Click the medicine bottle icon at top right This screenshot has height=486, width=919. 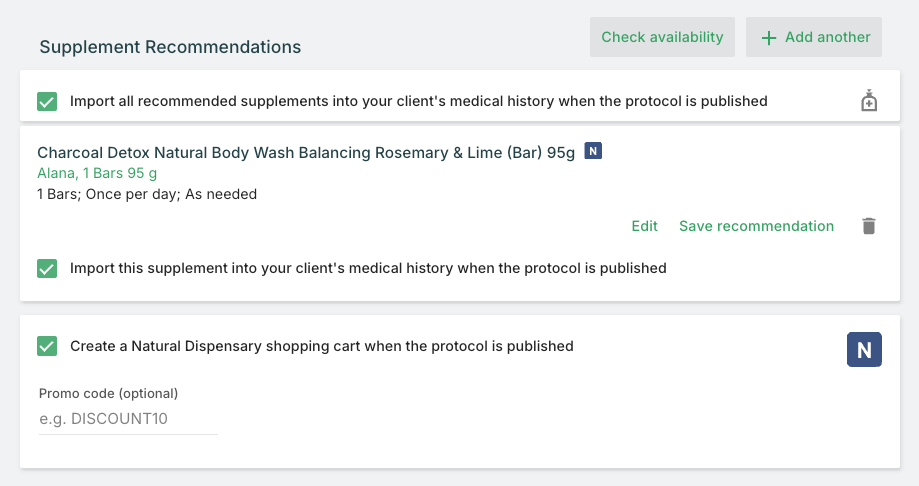pyautogui.click(x=869, y=101)
